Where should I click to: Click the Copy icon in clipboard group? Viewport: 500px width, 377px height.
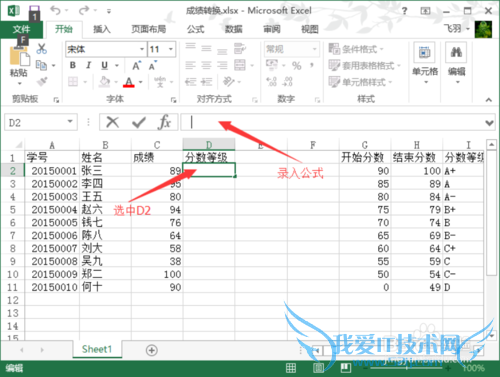[x=41, y=65]
